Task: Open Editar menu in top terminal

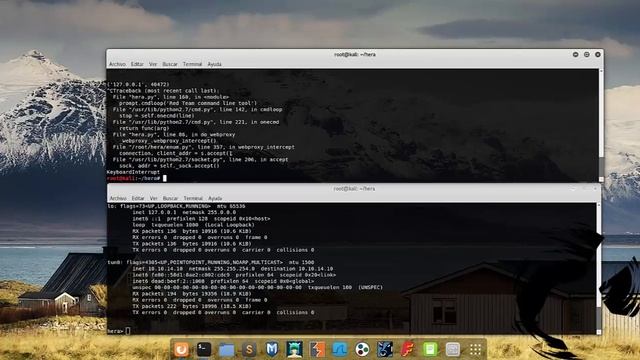Action: point(137,64)
